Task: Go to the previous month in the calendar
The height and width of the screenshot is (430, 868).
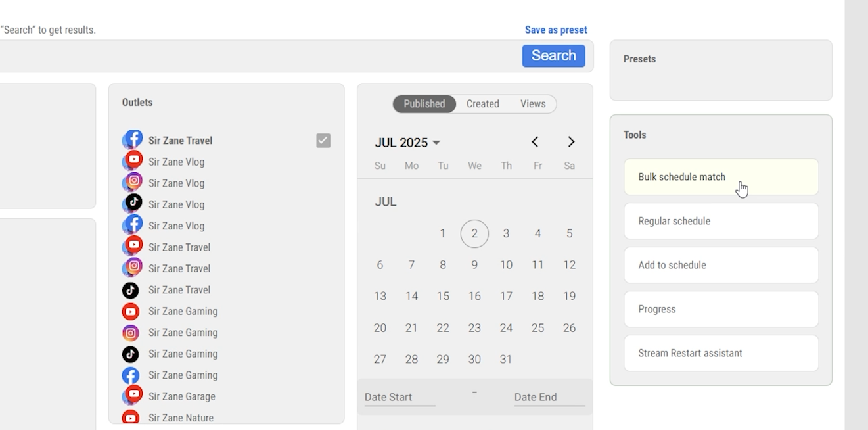Action: click(535, 142)
